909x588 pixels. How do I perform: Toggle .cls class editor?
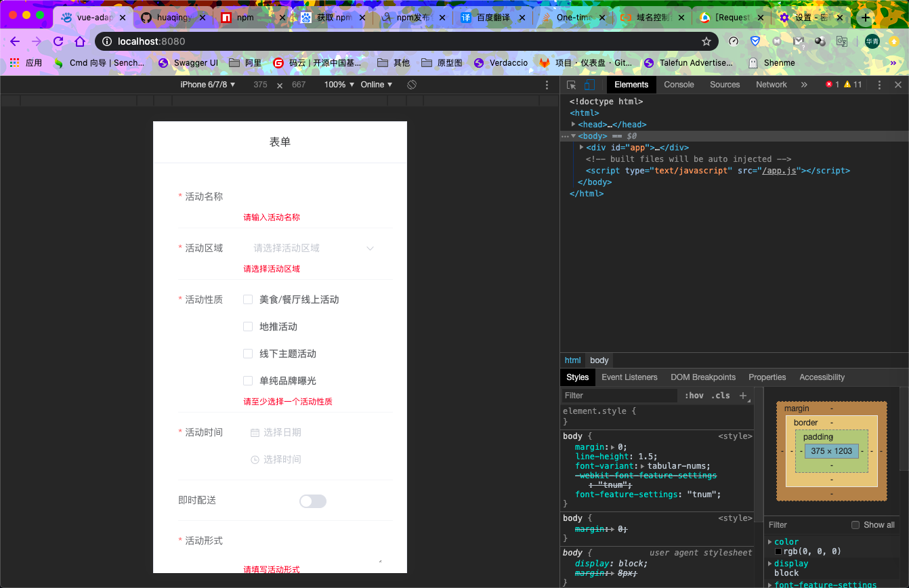[721, 396]
